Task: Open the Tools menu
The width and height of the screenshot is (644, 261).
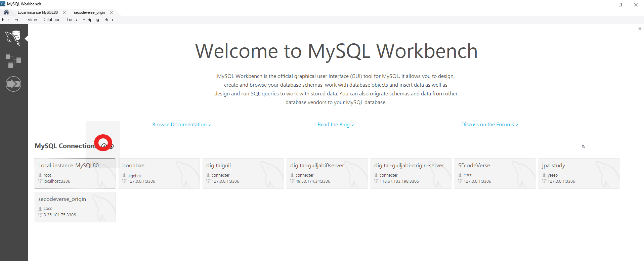Action: (72, 20)
